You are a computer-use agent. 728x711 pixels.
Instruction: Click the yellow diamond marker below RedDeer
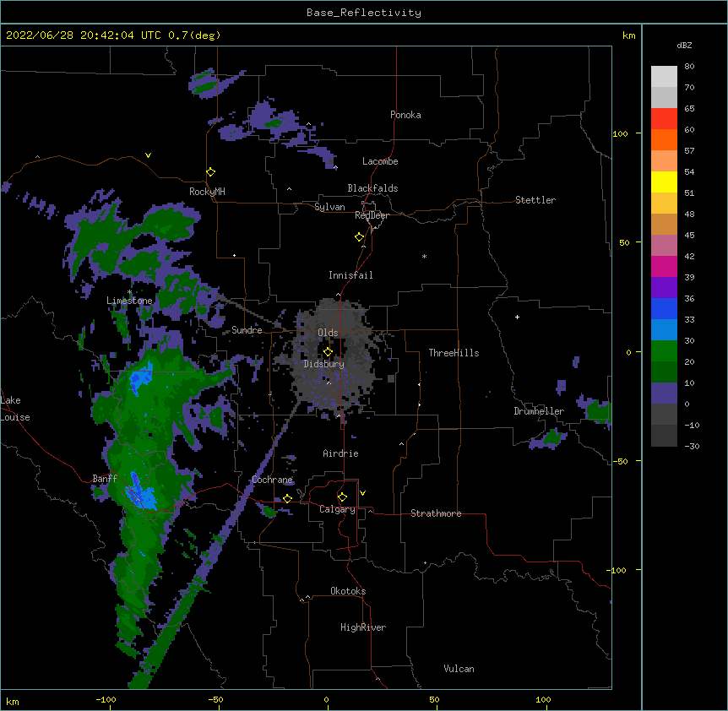tap(359, 237)
